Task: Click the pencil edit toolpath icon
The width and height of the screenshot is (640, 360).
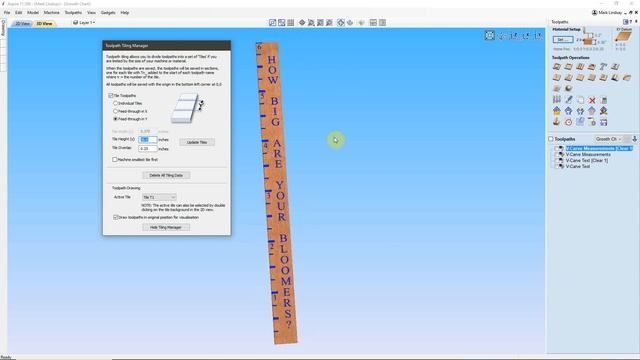Action: click(x=569, y=100)
